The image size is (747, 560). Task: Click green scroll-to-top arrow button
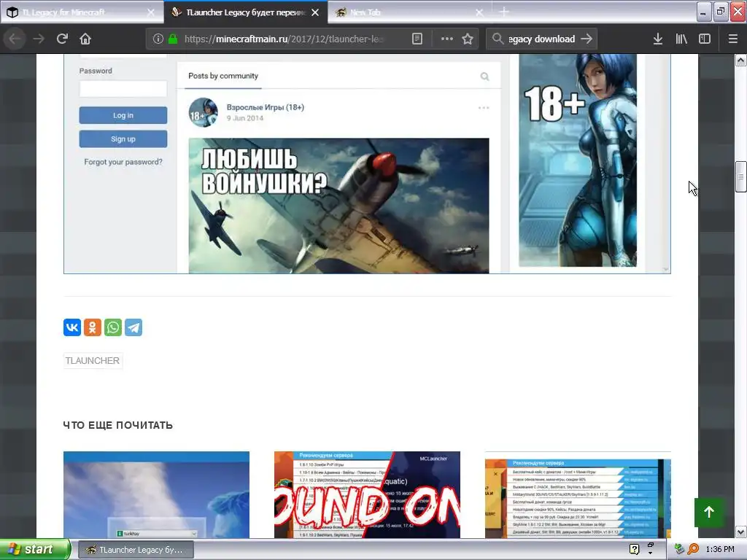pos(709,512)
